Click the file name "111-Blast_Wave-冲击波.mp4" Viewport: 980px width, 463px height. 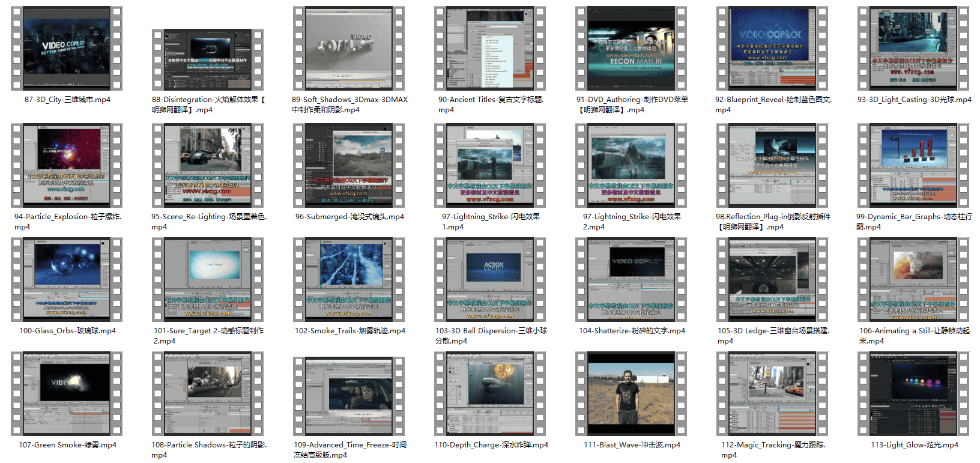(x=632, y=445)
